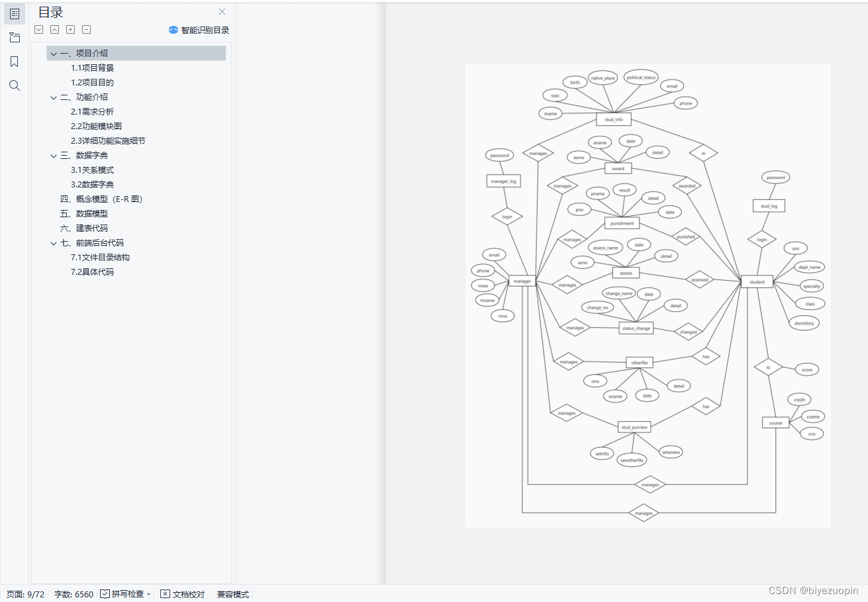868x602 pixels.
Task: Click the 兼容模式 status label
Action: [x=233, y=594]
